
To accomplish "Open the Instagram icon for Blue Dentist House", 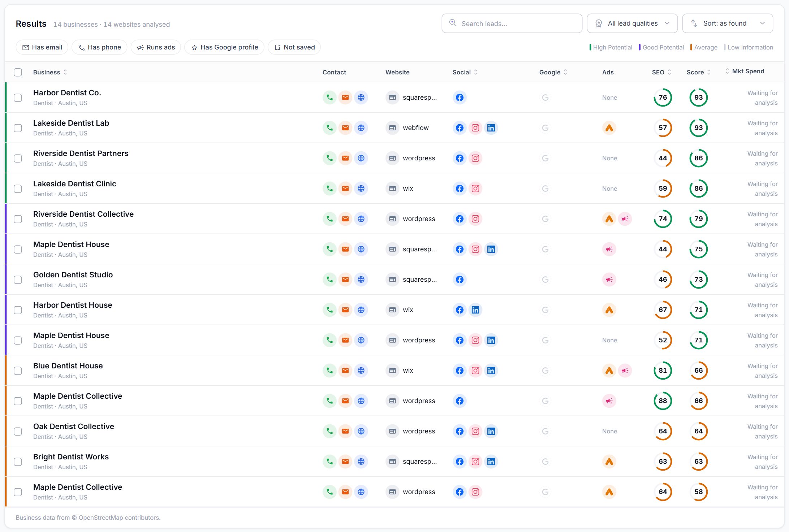I will pos(475,371).
